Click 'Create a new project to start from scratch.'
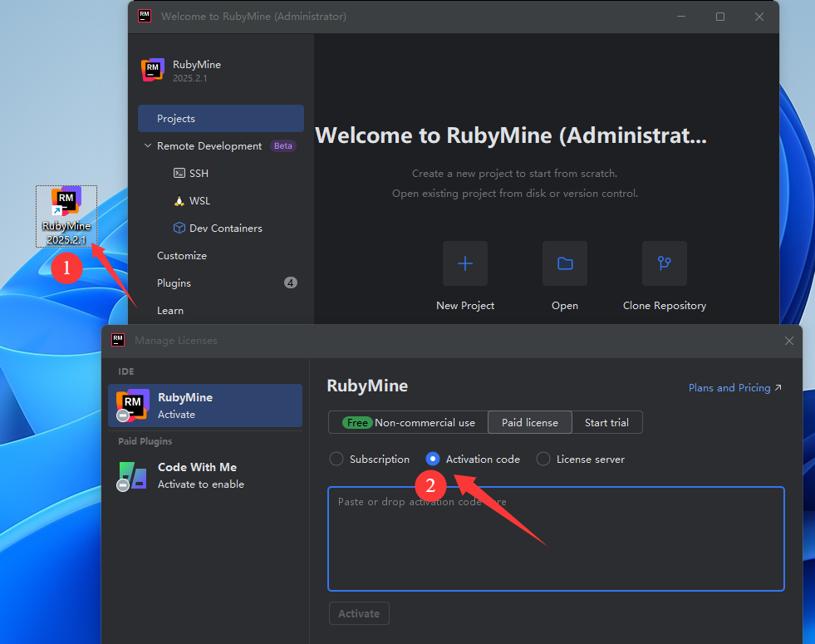The height and width of the screenshot is (644, 815). click(514, 174)
